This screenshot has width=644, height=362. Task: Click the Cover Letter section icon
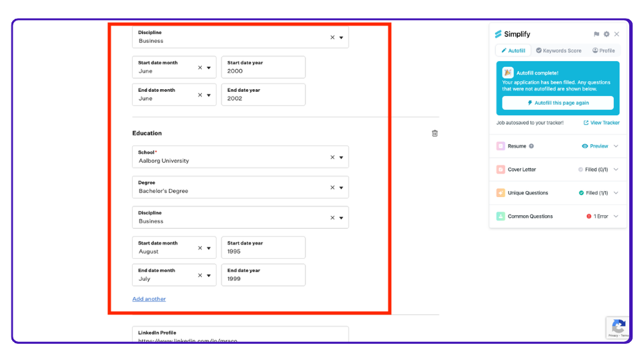click(x=500, y=170)
